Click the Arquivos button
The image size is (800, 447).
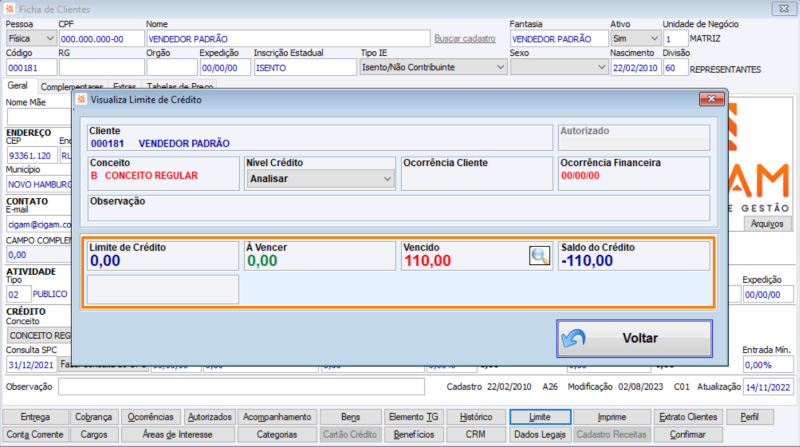(767, 224)
